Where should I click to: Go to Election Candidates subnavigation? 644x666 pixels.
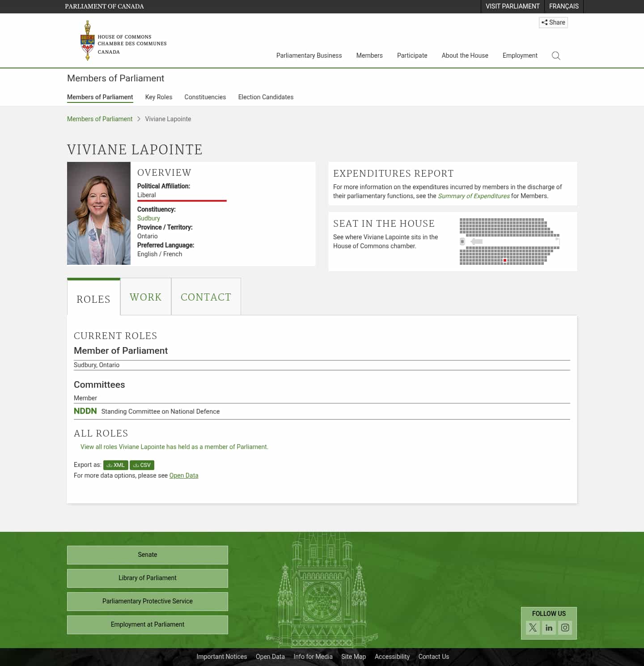pos(266,97)
